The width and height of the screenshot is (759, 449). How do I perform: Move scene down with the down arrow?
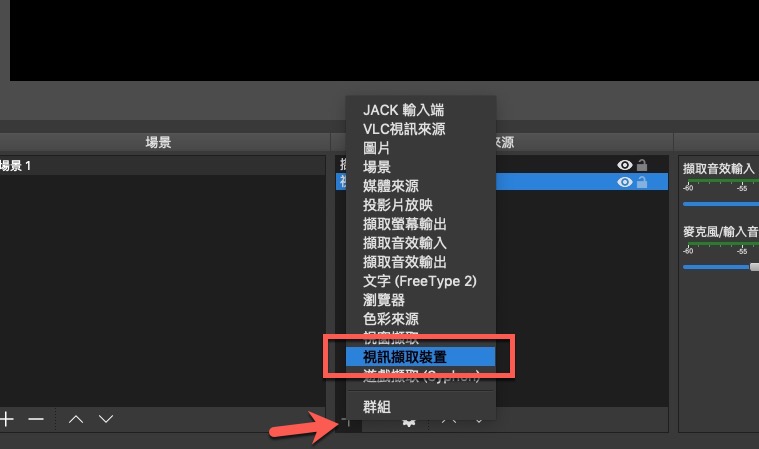(x=106, y=419)
